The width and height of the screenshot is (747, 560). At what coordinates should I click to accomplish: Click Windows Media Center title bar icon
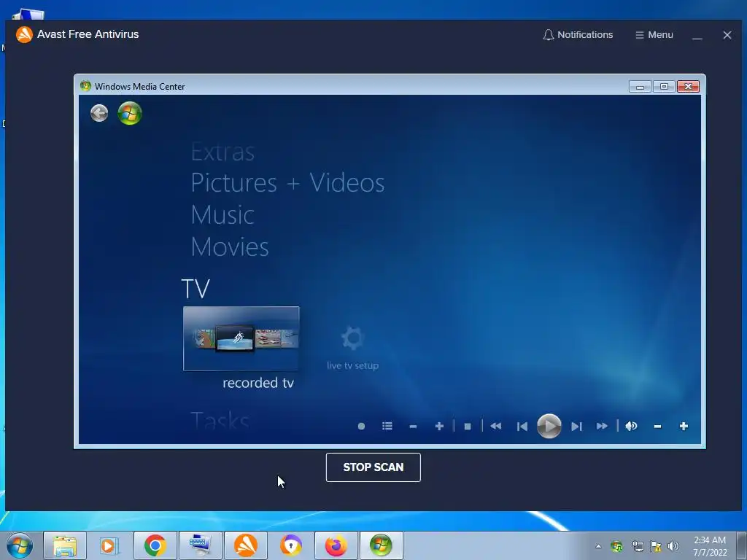86,86
